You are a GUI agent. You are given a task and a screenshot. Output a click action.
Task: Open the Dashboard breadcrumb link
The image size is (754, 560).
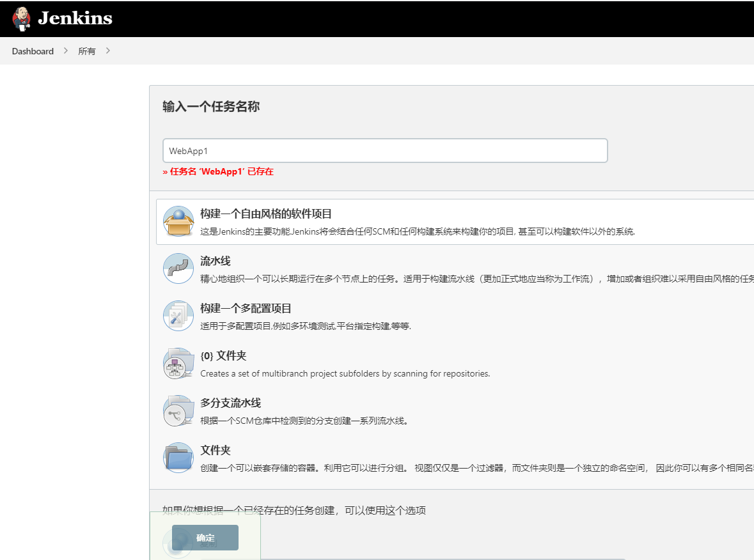(x=33, y=51)
